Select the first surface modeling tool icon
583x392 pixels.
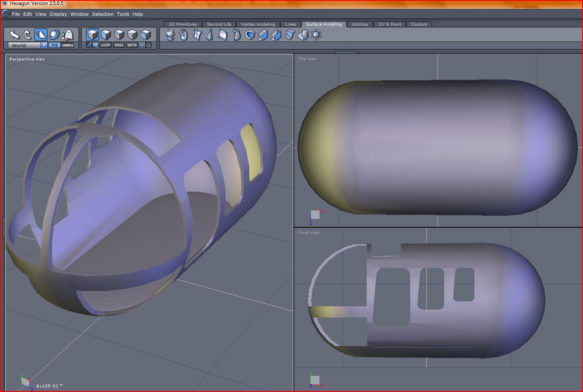(170, 35)
